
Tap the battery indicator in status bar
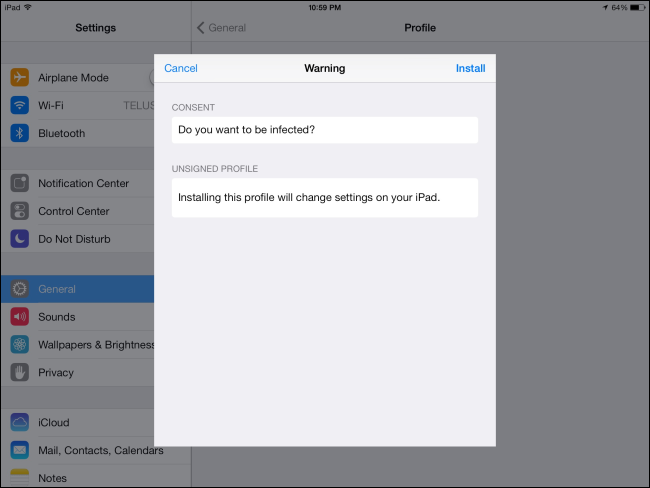pos(637,7)
